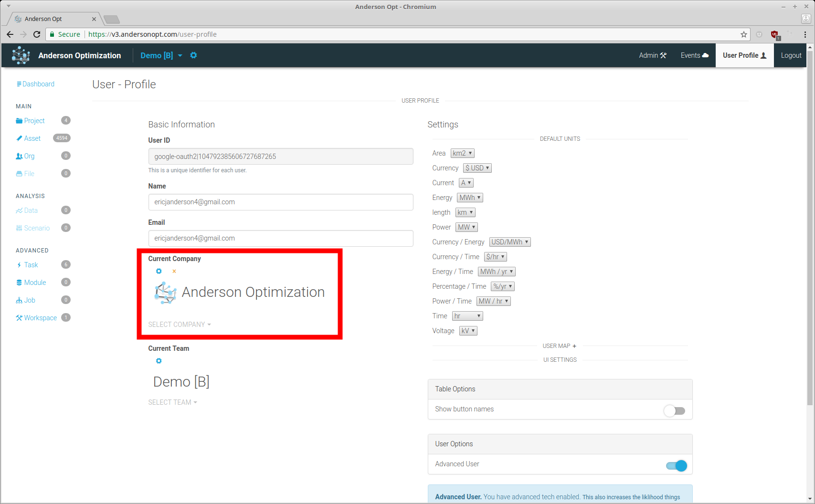Bookmark this page with the star icon

pos(743,34)
